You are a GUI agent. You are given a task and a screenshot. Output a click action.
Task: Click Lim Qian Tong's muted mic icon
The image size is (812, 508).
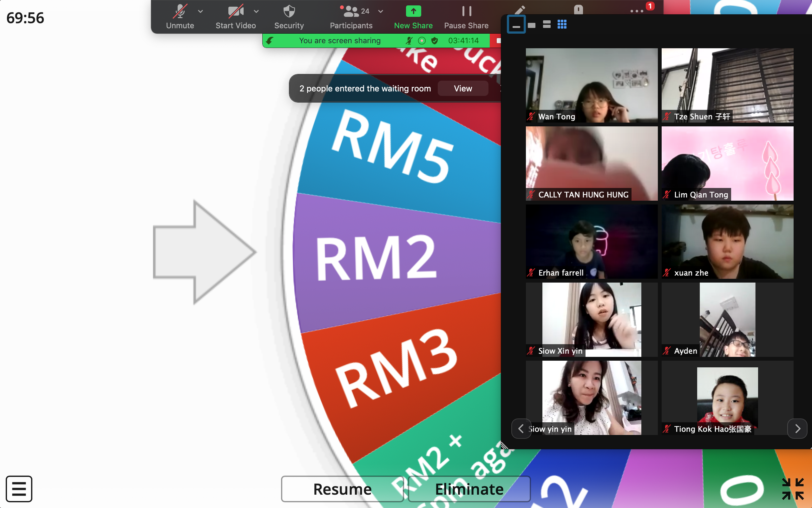(x=667, y=195)
